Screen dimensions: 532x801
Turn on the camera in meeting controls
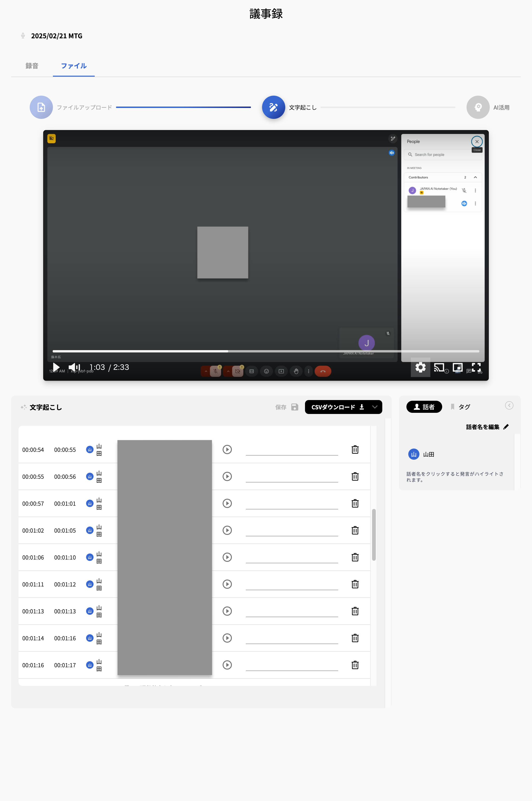[238, 371]
